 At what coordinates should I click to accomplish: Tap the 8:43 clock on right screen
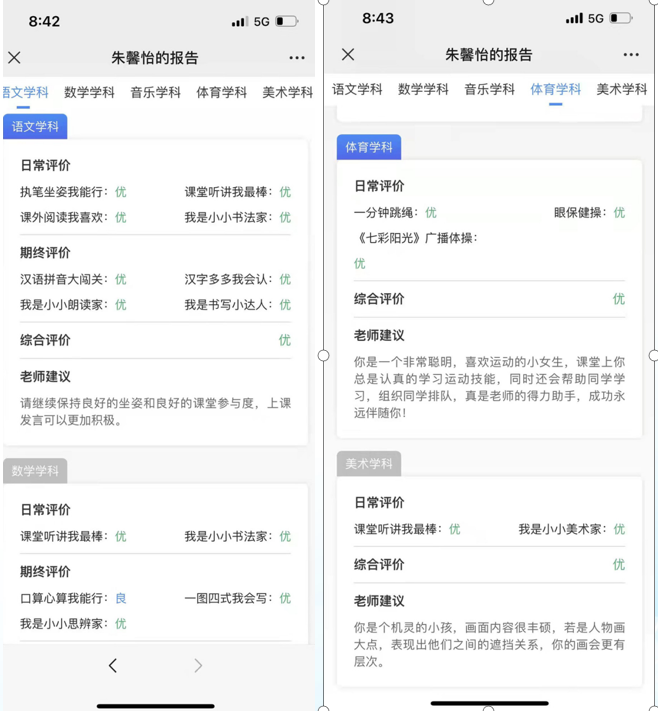tap(378, 18)
